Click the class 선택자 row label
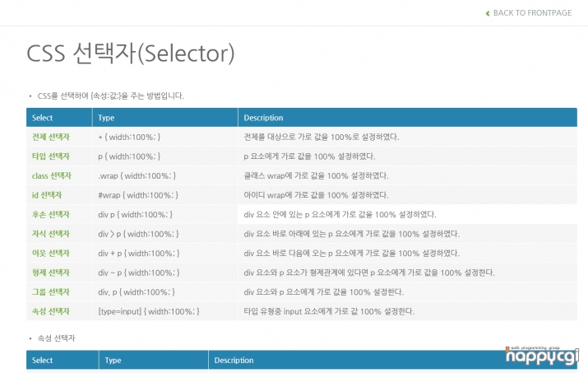Viewport: 588px width, 373px height. pyautogui.click(x=51, y=175)
